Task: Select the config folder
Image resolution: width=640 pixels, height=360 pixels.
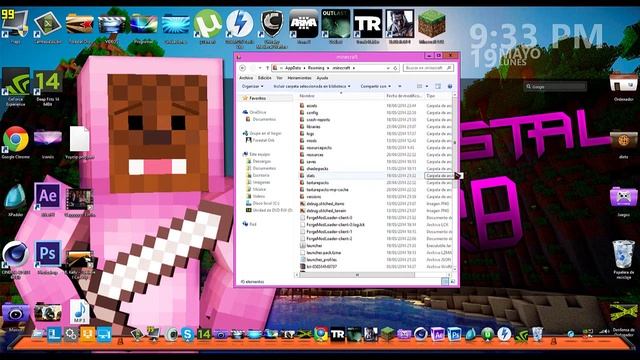Action: pyautogui.click(x=312, y=112)
